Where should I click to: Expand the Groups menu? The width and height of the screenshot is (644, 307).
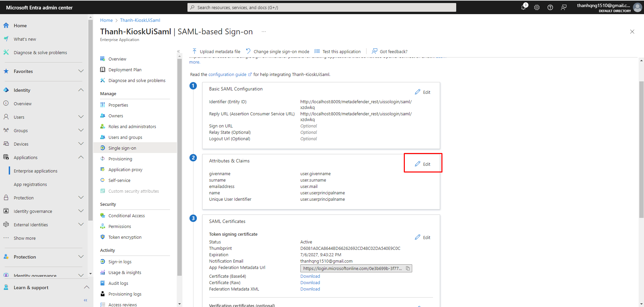[x=81, y=130]
